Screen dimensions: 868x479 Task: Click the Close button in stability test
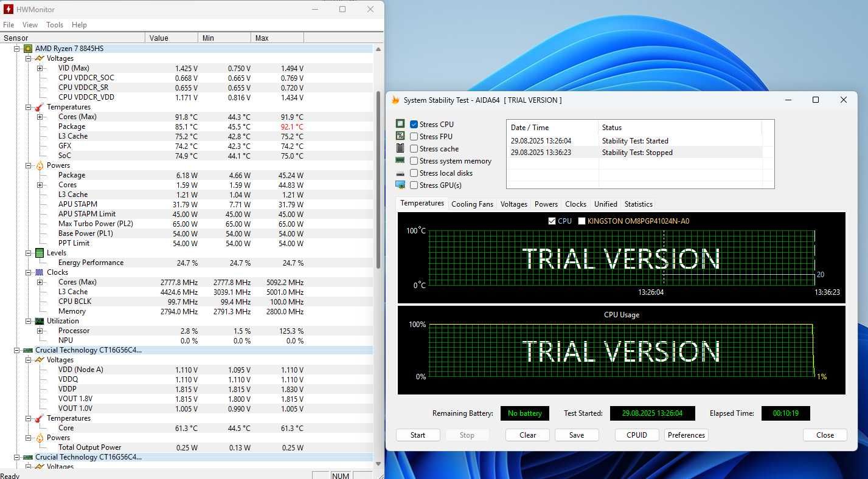coord(825,435)
